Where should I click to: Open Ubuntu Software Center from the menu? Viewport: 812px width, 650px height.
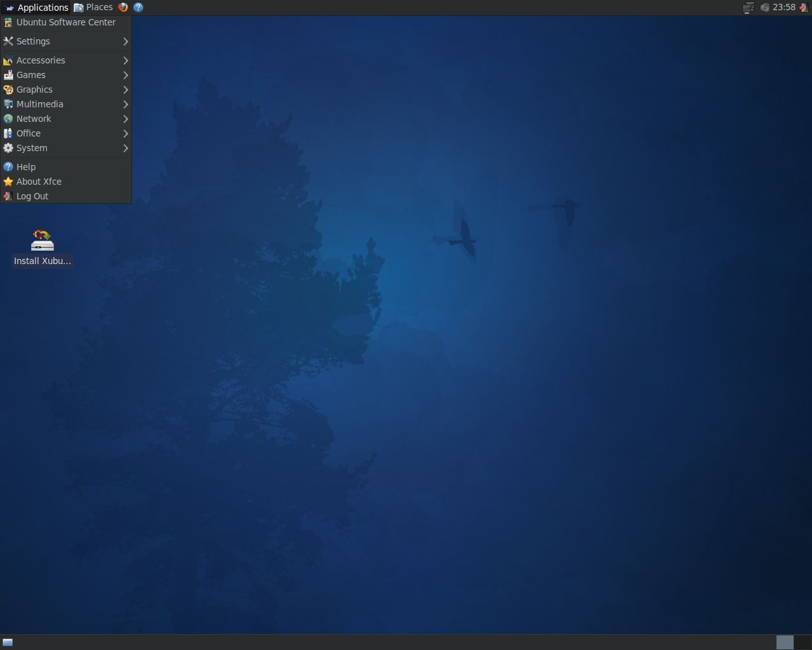pyautogui.click(x=66, y=22)
